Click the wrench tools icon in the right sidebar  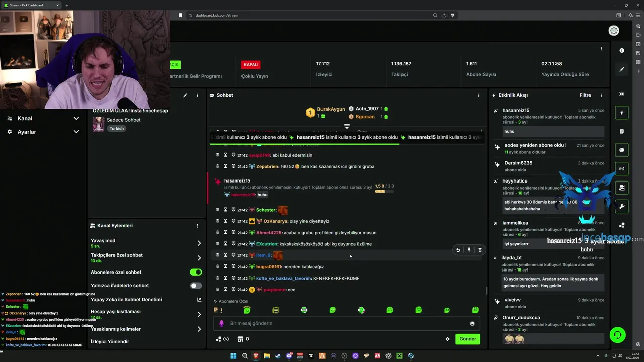coord(622,206)
